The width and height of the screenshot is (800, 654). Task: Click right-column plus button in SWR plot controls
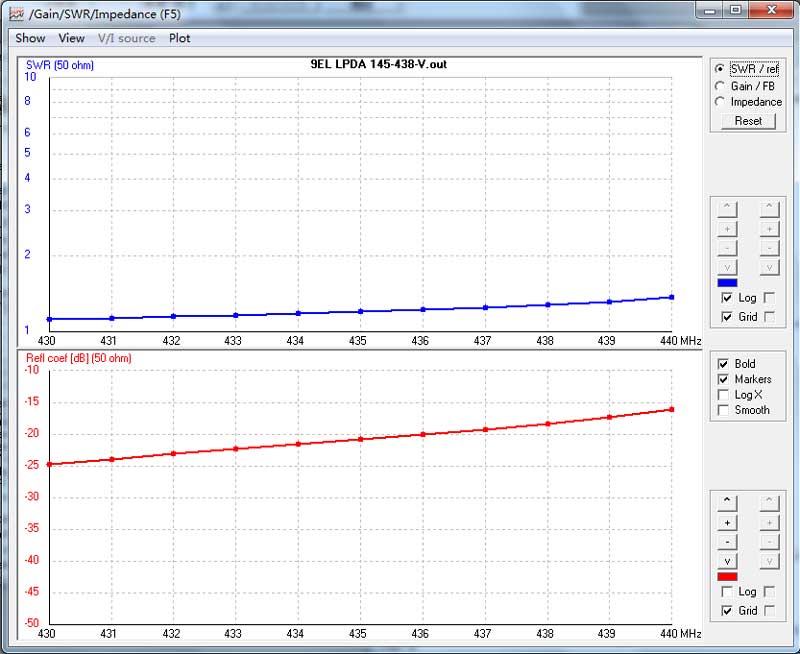point(769,229)
